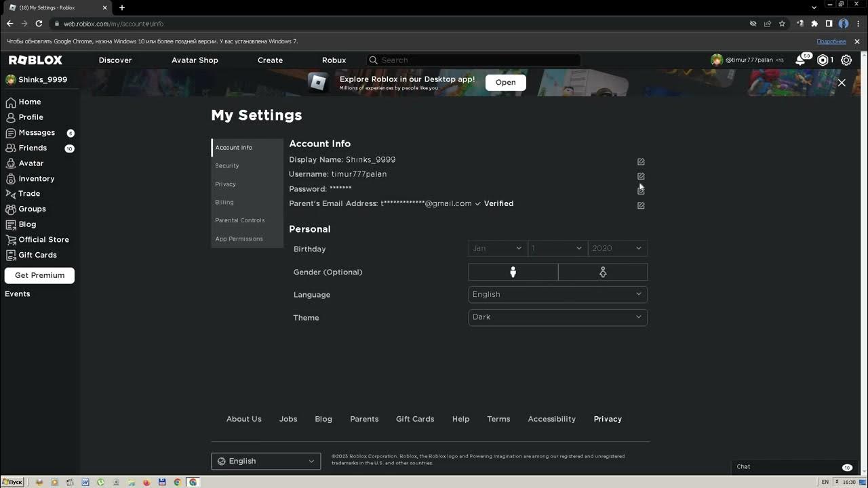Open Robux in top navigation
This screenshot has height=488, width=868.
(334, 60)
